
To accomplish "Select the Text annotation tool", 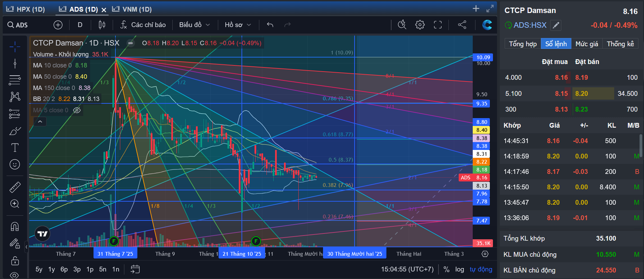I will pos(15,148).
